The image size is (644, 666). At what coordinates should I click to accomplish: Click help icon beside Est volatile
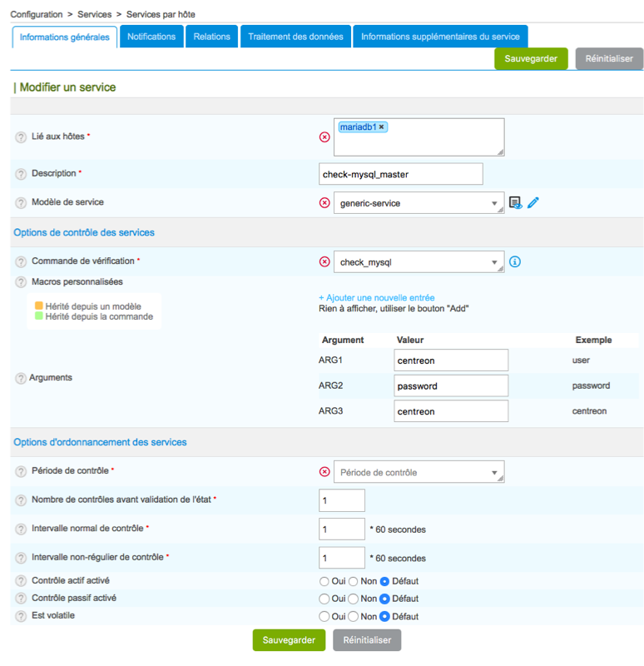(21, 616)
